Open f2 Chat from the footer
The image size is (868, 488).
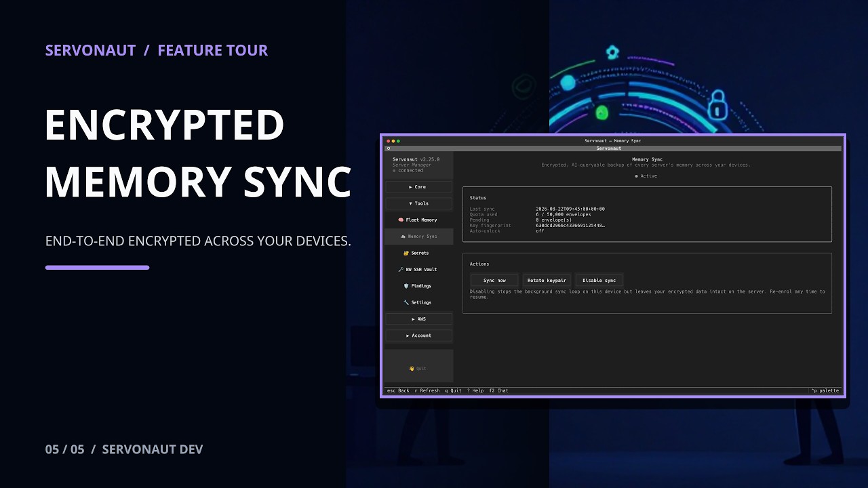click(x=498, y=391)
